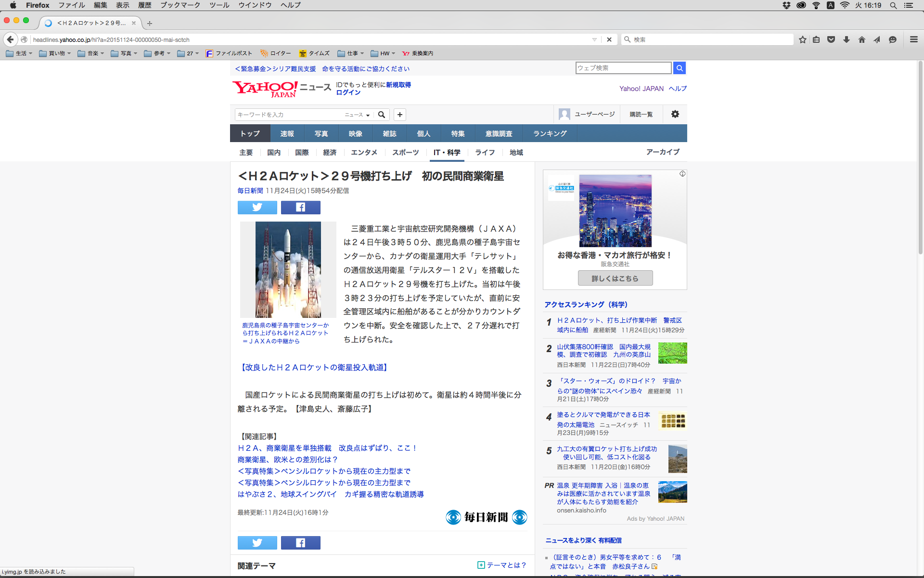Click the blue web search magnifier button

679,68
